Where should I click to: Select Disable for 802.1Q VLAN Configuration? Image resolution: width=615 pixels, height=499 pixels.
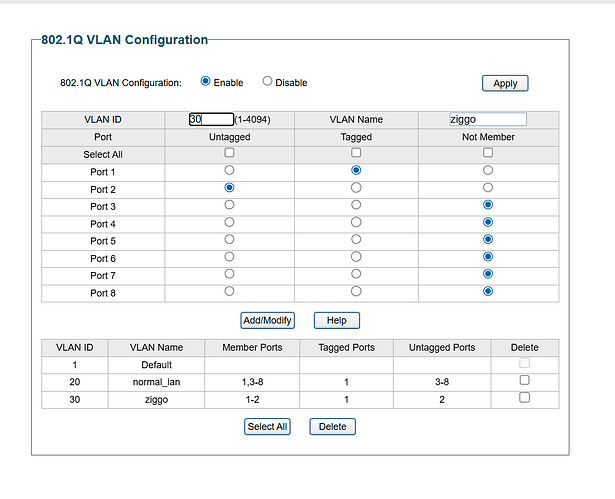pos(267,81)
